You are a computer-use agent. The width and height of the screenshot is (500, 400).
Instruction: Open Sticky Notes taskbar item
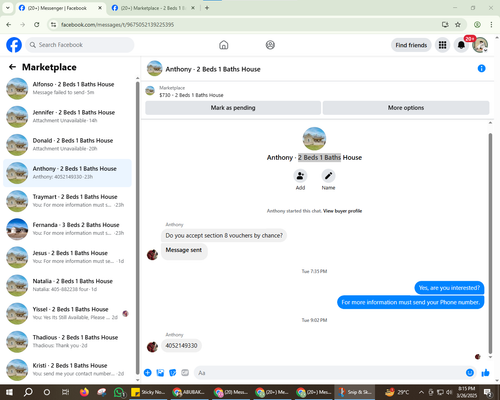(x=148, y=392)
